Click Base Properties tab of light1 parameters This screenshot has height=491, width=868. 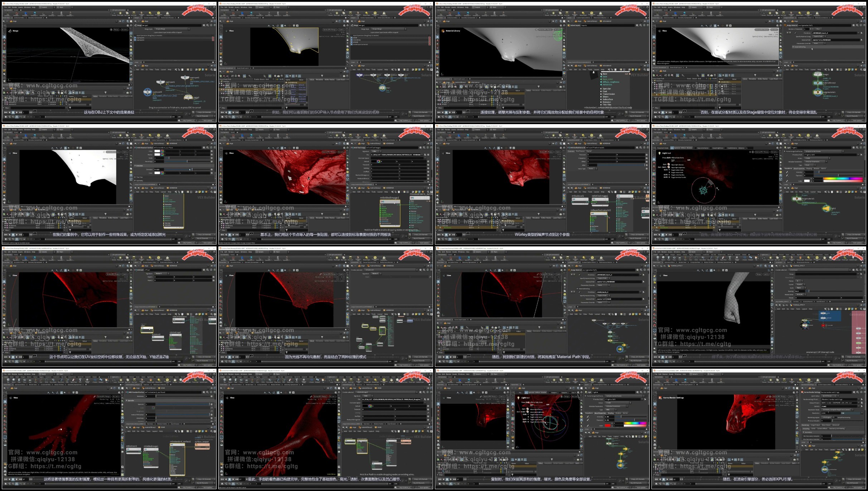(x=799, y=168)
